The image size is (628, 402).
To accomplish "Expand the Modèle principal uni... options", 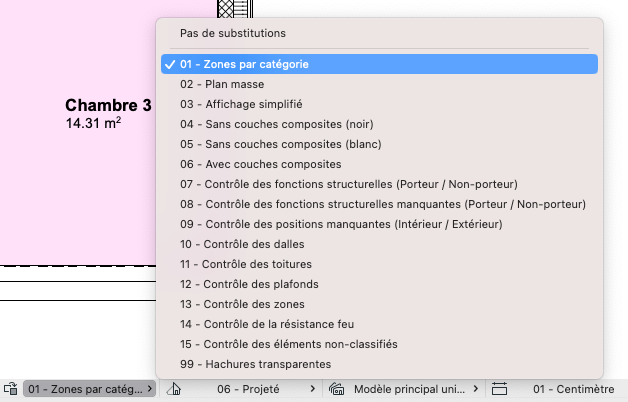I will coord(415,389).
